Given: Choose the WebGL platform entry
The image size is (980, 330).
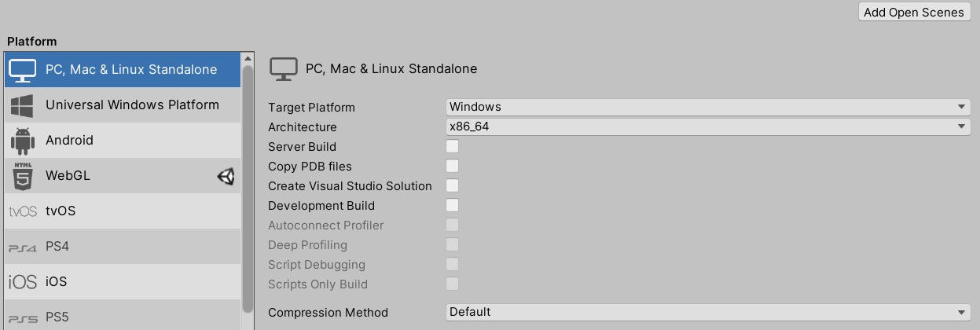Looking at the screenshot, I should 122,176.
